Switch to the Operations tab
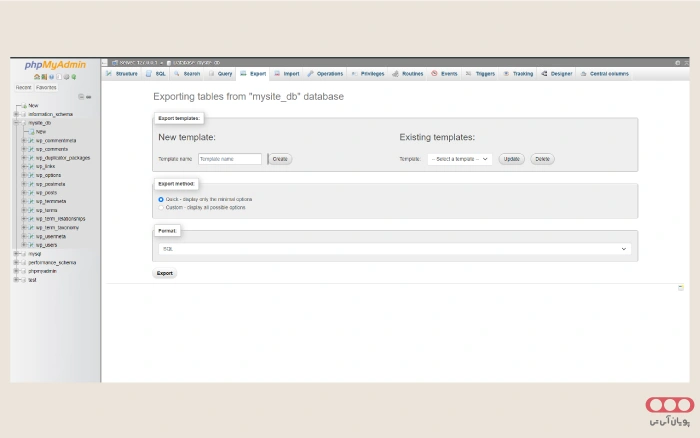Viewport: 700px width, 438px height. [x=325, y=74]
